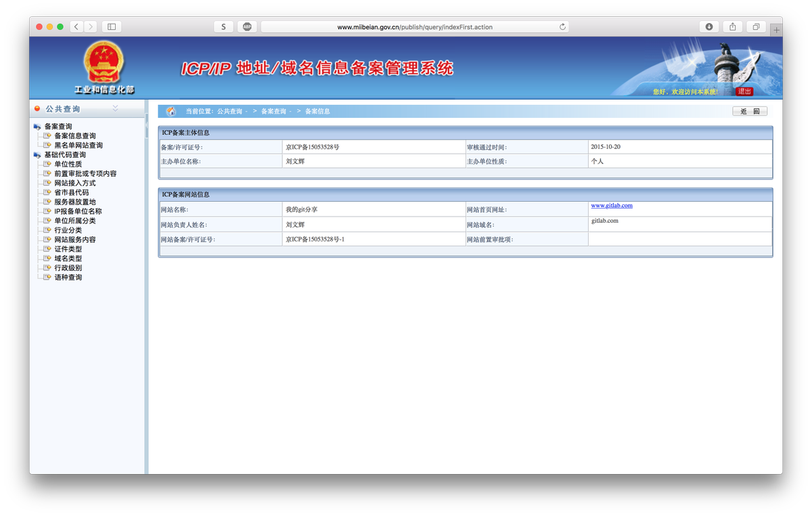This screenshot has height=516, width=812.
Task: Click the icon beside 单位性质
Action: pos(47,165)
